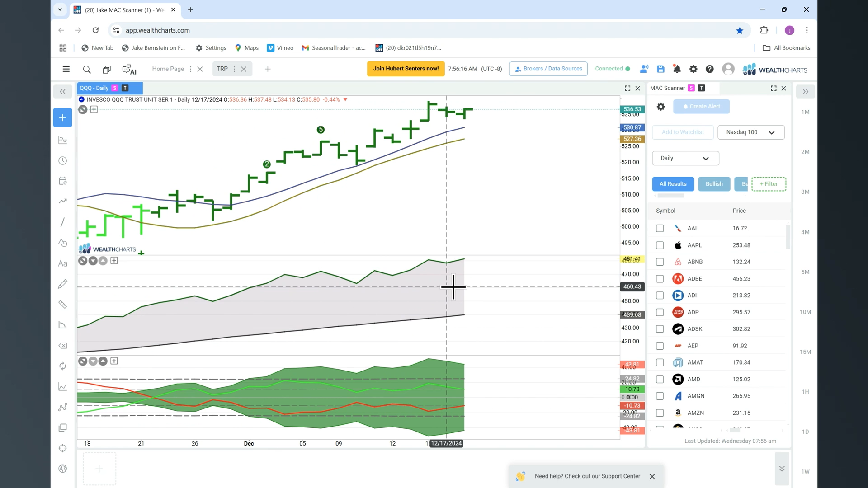Select the 1H timeframe in sidebar

(x=805, y=392)
